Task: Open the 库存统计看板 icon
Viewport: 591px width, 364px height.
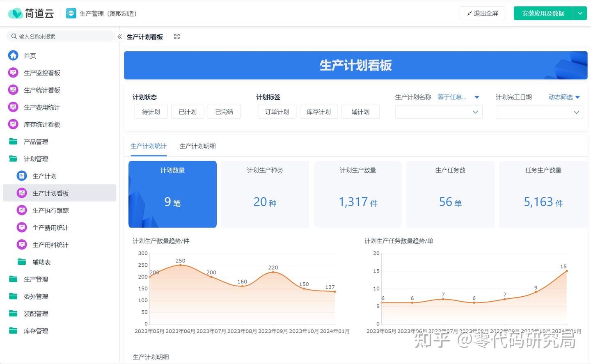Action: pos(13,124)
